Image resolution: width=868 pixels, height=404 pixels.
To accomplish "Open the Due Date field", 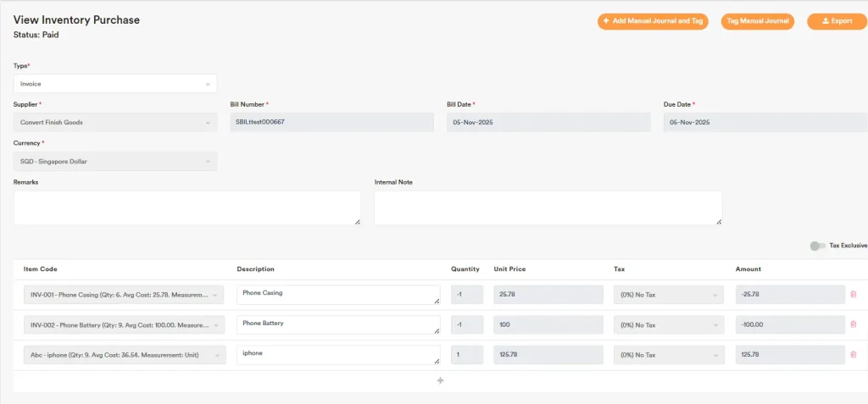I will pos(765,122).
